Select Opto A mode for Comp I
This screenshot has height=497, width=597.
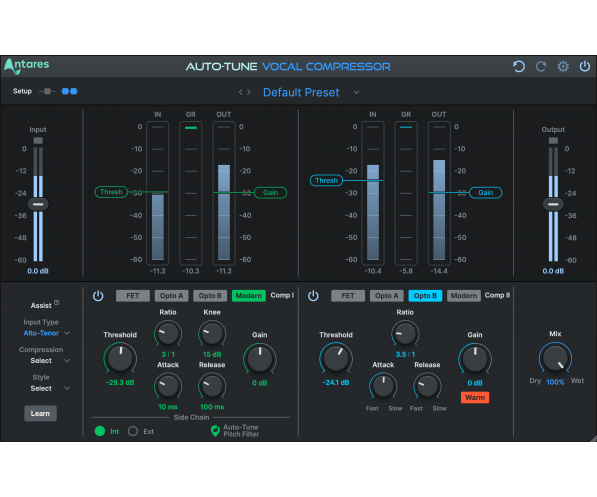pyautogui.click(x=171, y=296)
